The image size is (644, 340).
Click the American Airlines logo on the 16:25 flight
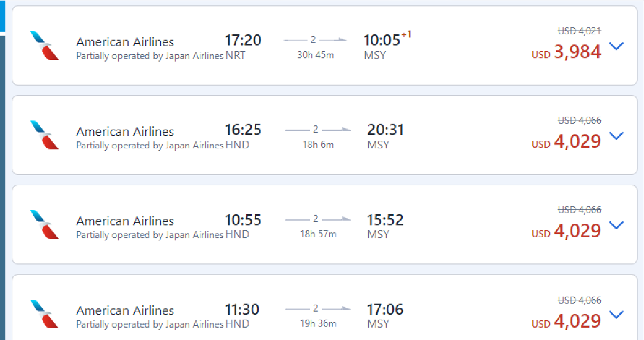(x=44, y=135)
